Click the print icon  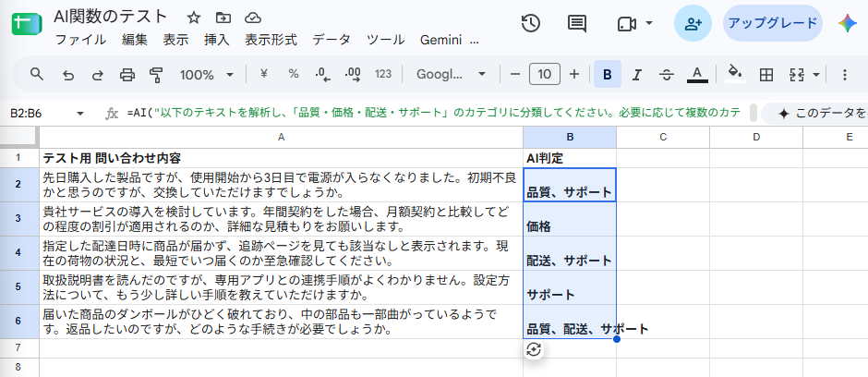point(127,74)
